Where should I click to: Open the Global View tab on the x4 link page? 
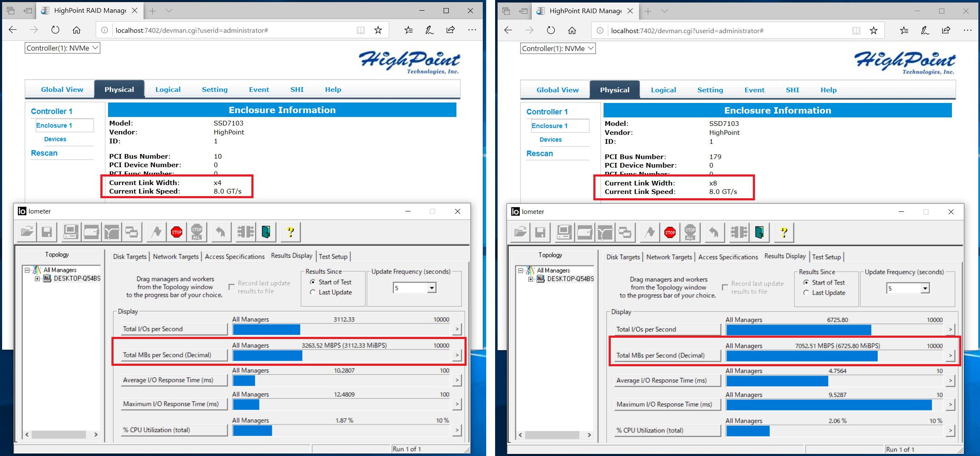(62, 89)
